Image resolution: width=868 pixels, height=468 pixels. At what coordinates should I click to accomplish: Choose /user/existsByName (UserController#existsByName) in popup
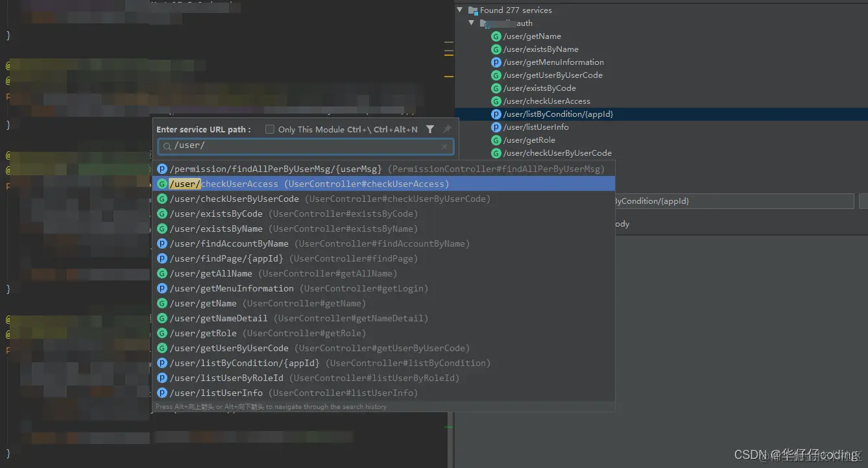[x=383, y=228]
